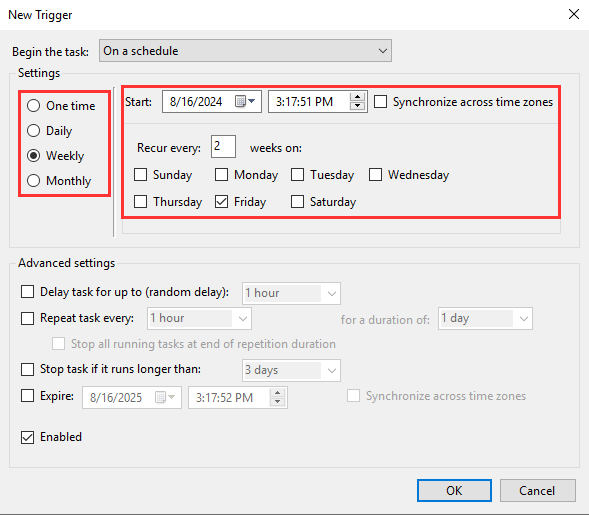
Task: Click the Recur every weeks input field
Action: [x=223, y=146]
